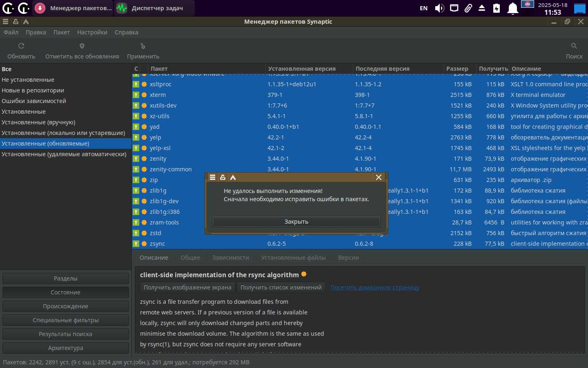The height and width of the screenshot is (368, 588).
Task: Click the up-arrow icon in the error dialog title bar
Action: [x=233, y=177]
